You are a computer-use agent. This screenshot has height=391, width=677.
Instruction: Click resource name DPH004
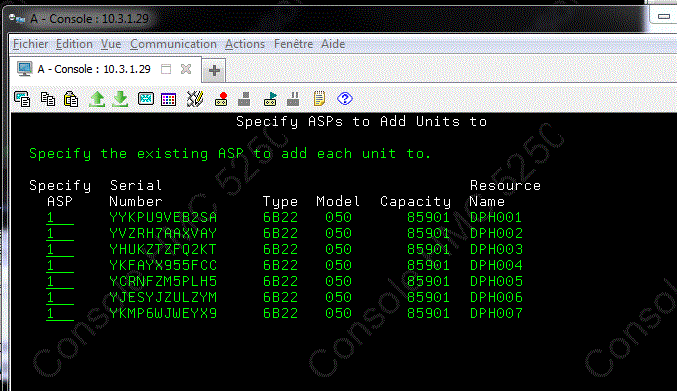point(496,265)
